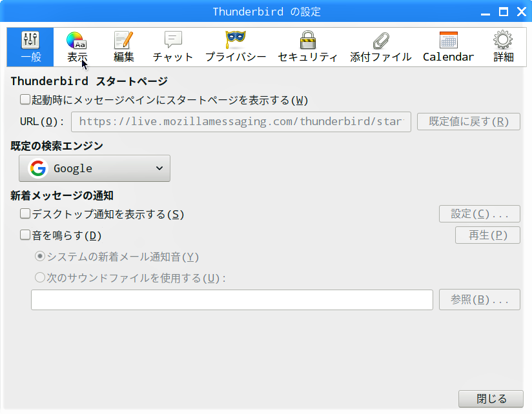
Task: Switch to the Calendar tab
Action: coord(448,47)
